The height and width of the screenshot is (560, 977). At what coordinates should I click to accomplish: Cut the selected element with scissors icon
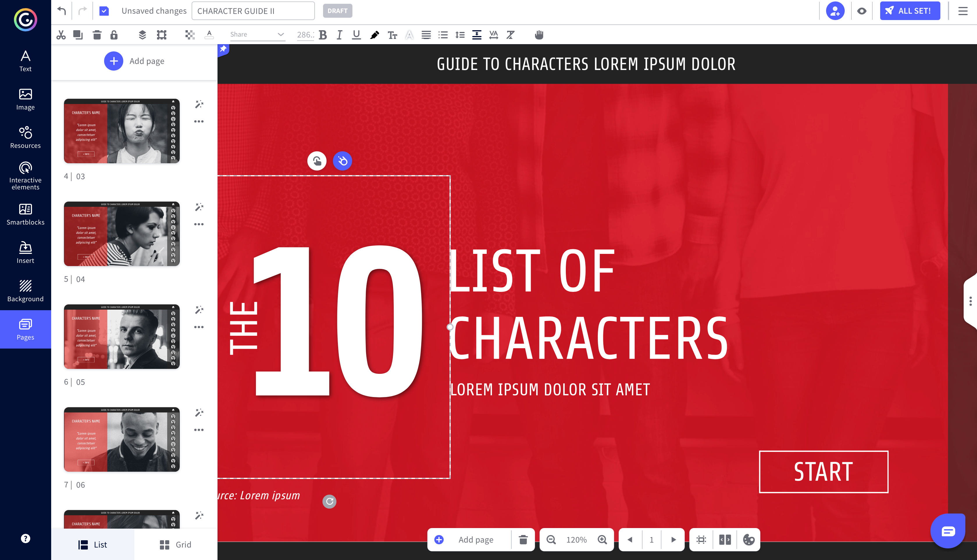tap(61, 35)
